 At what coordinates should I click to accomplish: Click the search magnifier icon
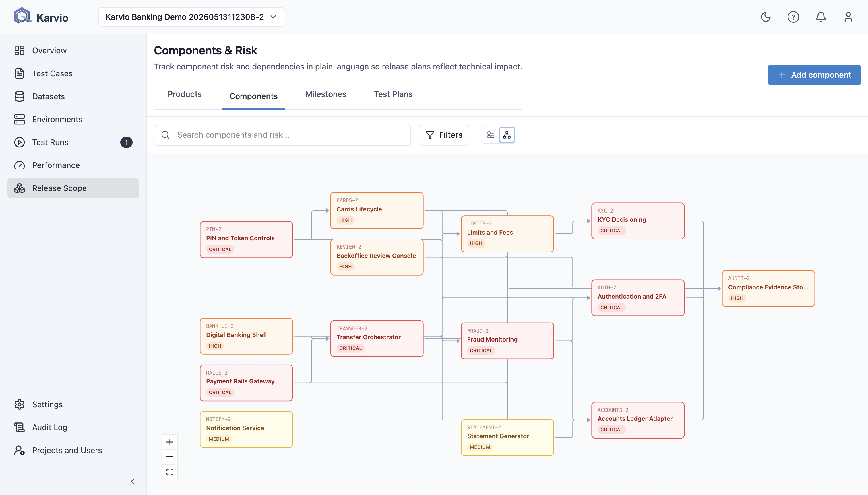point(165,135)
